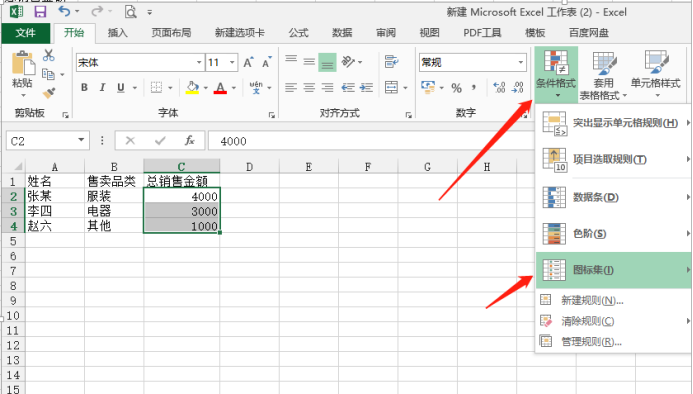
Task: Click the Paste clipboard icon
Action: (23, 63)
